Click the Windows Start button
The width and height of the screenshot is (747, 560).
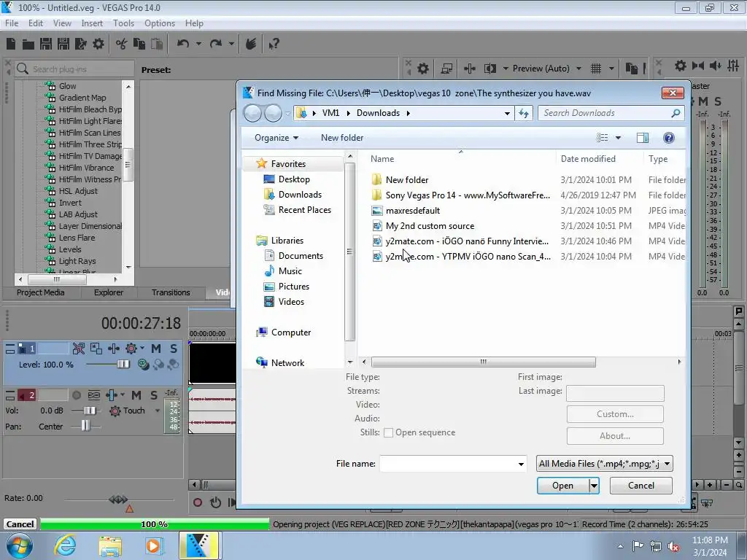click(20, 545)
